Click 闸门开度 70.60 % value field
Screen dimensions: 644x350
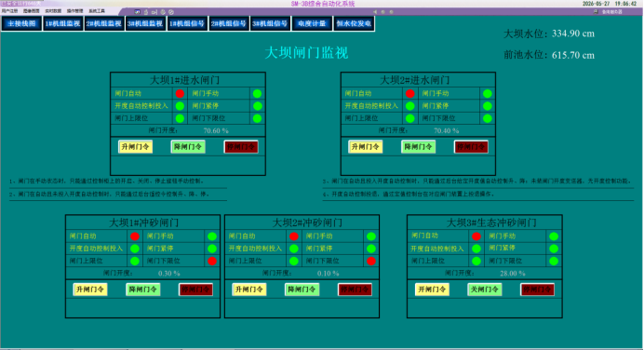point(216,130)
